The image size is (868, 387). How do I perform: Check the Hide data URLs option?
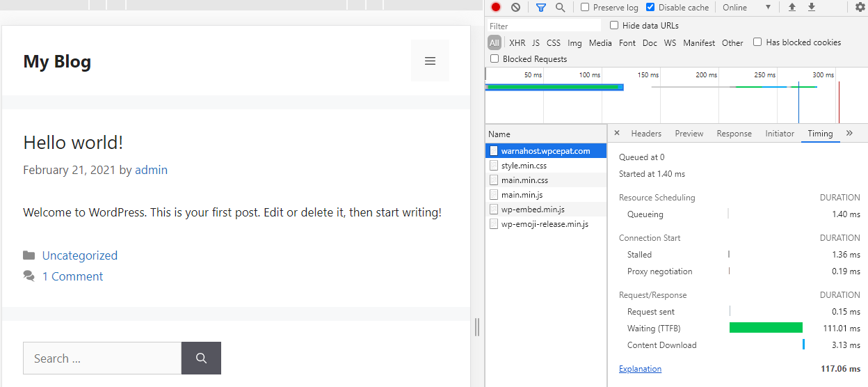pyautogui.click(x=614, y=26)
